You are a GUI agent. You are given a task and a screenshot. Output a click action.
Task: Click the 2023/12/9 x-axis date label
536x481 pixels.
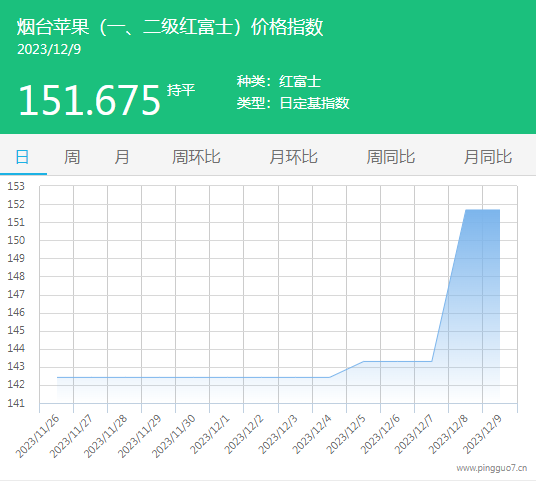pos(482,435)
